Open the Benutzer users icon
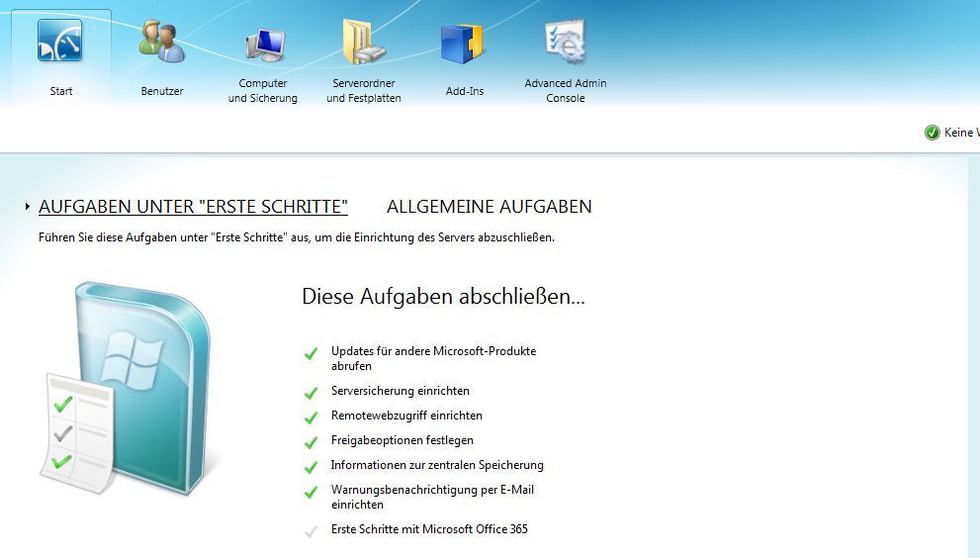This screenshot has height=558, width=980. (161, 42)
